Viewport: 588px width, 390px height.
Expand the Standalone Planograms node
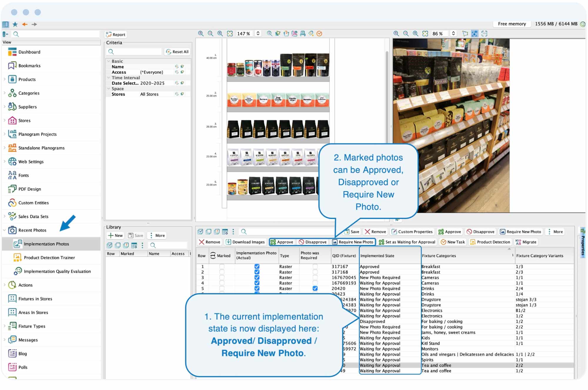4,148
